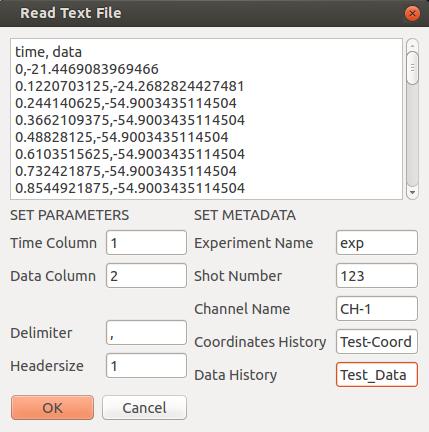The height and width of the screenshot is (432, 429).
Task: Click the Cancel button
Action: pyautogui.click(x=144, y=407)
